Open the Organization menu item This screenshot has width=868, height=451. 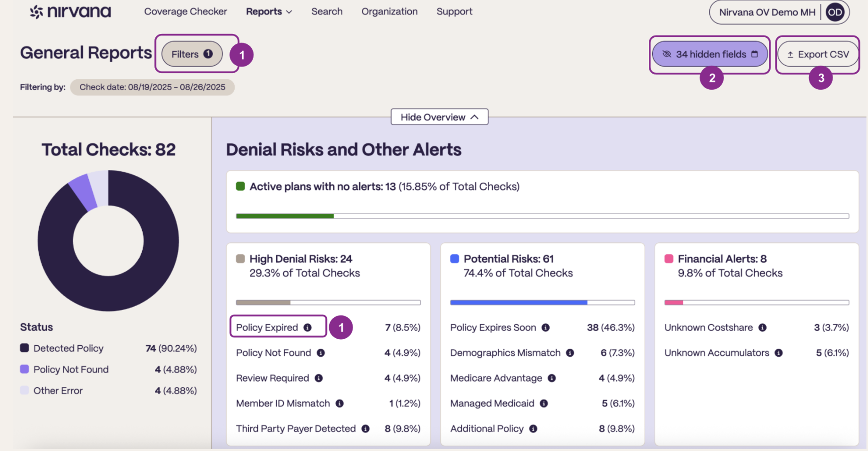(390, 11)
